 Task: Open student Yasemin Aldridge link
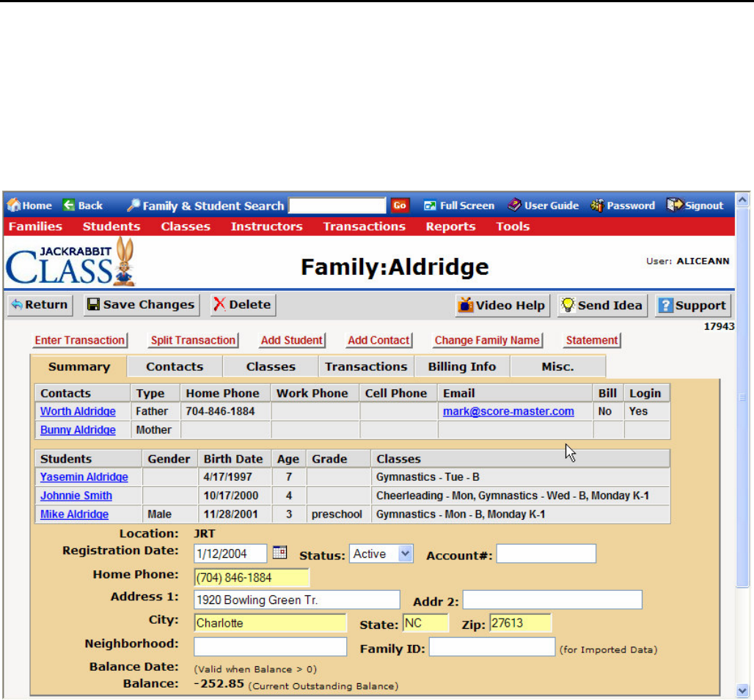tap(84, 477)
